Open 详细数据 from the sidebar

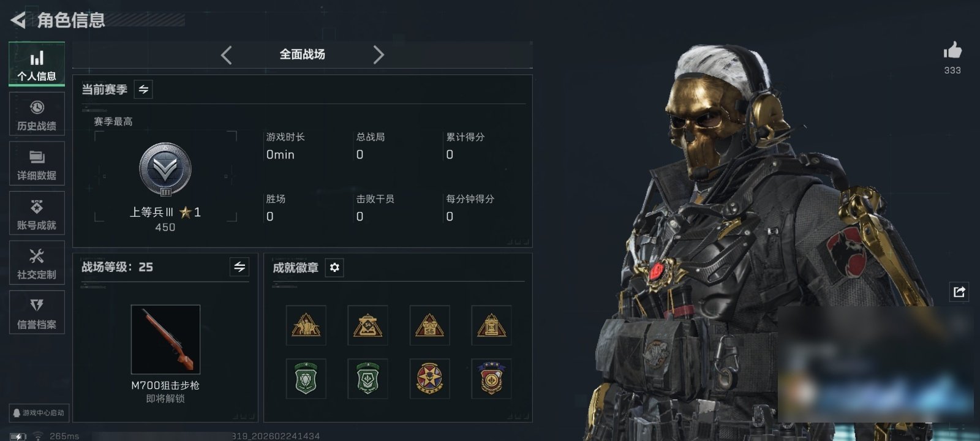(x=37, y=164)
